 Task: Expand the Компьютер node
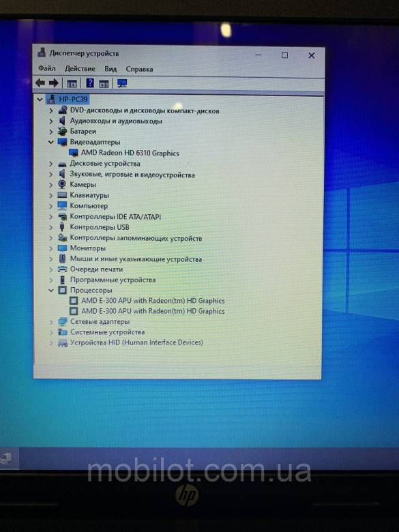[51, 206]
